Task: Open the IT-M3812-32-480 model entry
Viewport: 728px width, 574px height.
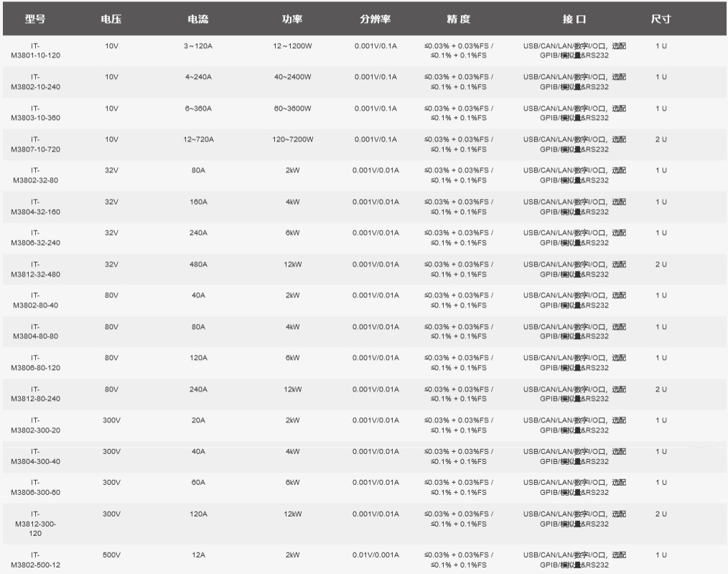Action: [35, 269]
